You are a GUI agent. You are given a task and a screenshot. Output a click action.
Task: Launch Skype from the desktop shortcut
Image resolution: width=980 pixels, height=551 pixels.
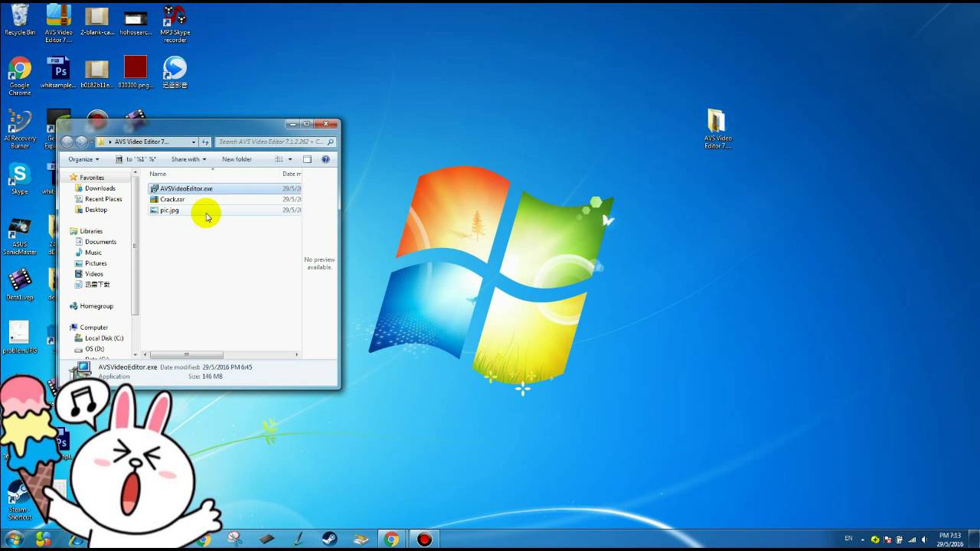tap(20, 179)
